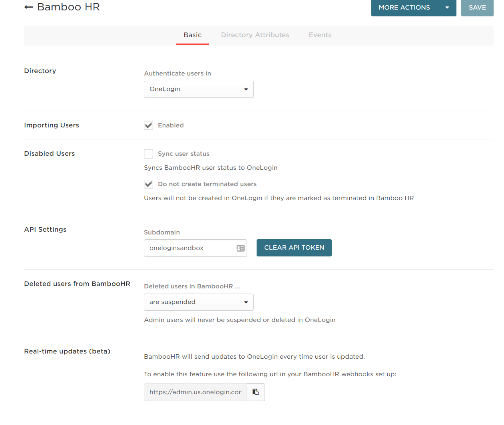This screenshot has height=425, width=504.
Task: Click the 'Real-time updates (beta)' heading
Action: (67, 352)
